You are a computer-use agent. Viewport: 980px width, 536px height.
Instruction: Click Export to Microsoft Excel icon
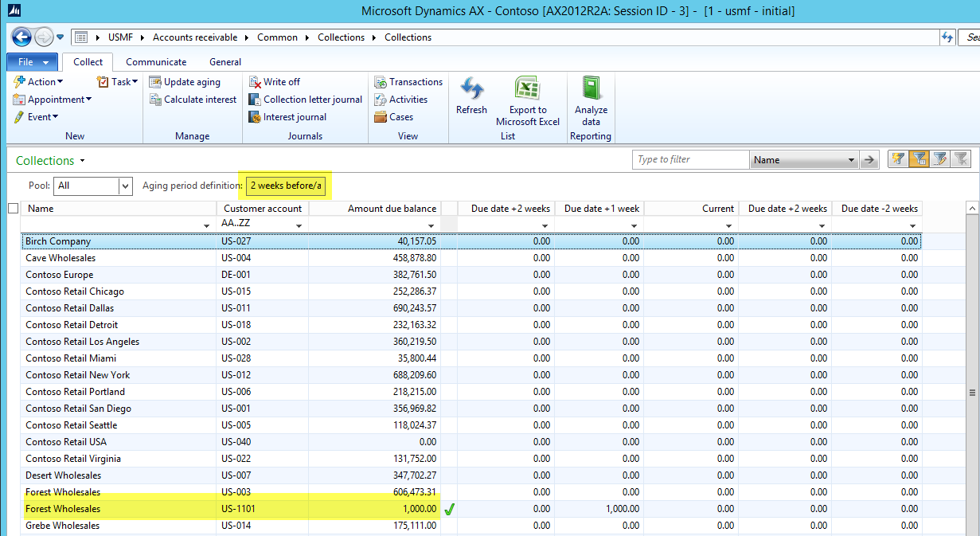[527, 89]
